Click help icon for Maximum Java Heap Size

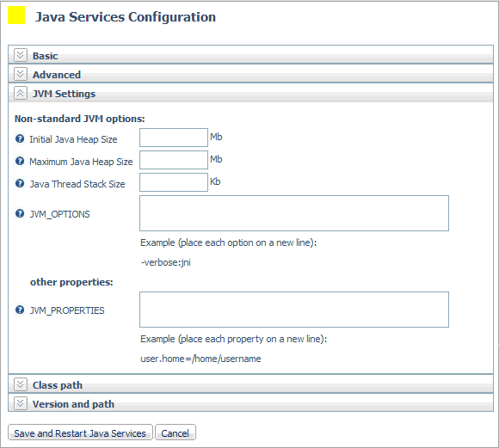[x=20, y=161]
